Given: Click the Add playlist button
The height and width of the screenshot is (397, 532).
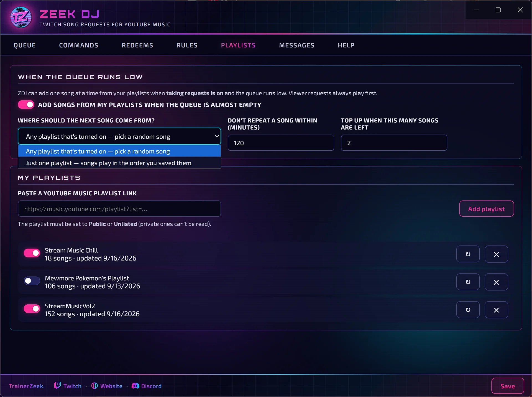Looking at the screenshot, I should (487, 209).
